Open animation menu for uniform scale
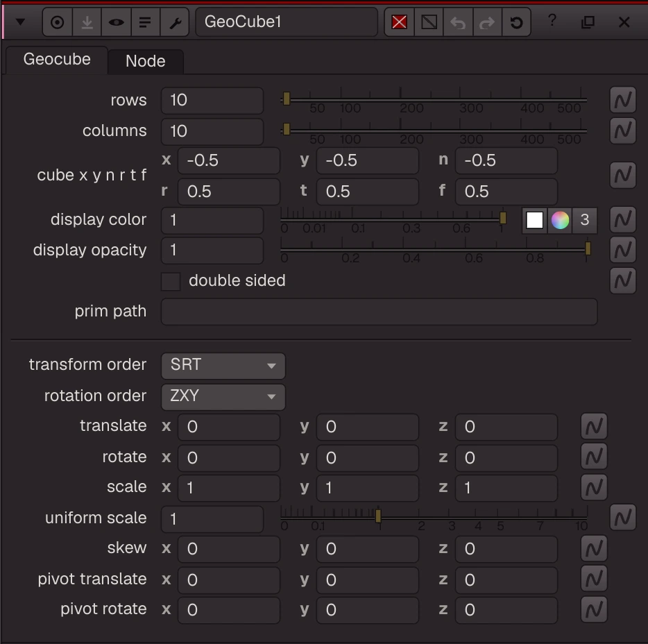Screen dimensions: 648x644 (x=623, y=517)
